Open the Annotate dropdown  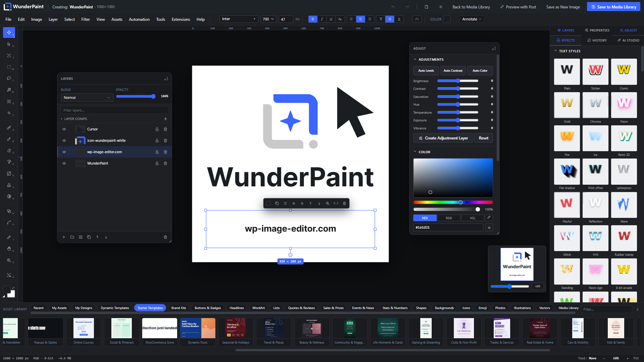(x=472, y=19)
